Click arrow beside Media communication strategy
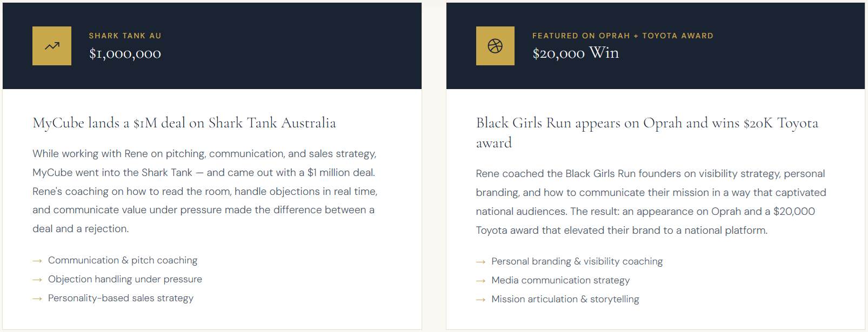The image size is (868, 332). tap(480, 281)
